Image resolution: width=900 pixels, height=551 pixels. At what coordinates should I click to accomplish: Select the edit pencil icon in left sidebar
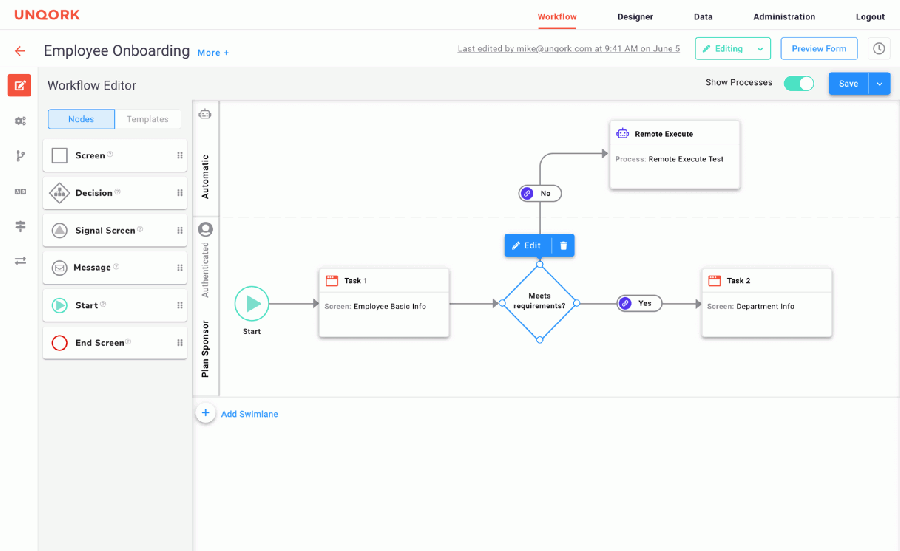pyautogui.click(x=20, y=86)
